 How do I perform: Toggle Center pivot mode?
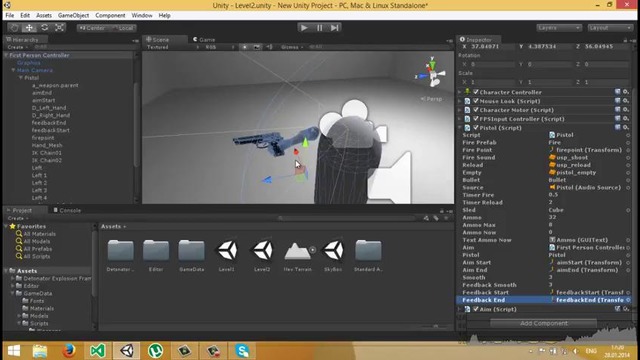(x=92, y=28)
